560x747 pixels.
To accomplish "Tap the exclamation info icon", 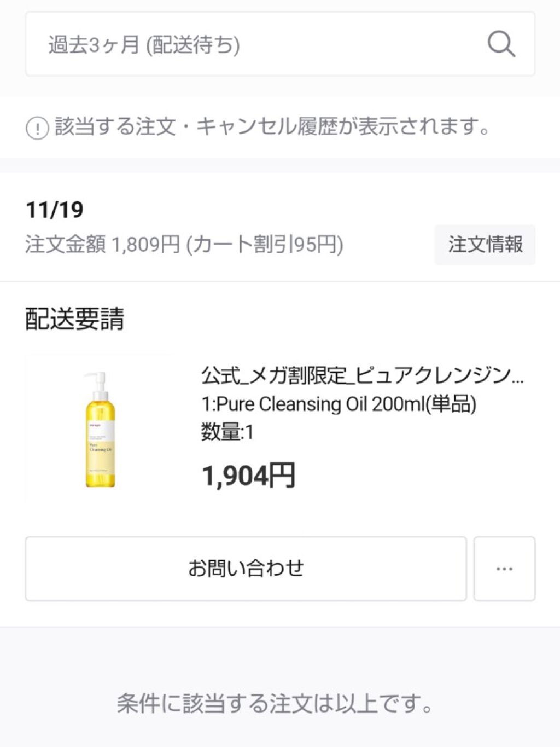I will (37, 129).
